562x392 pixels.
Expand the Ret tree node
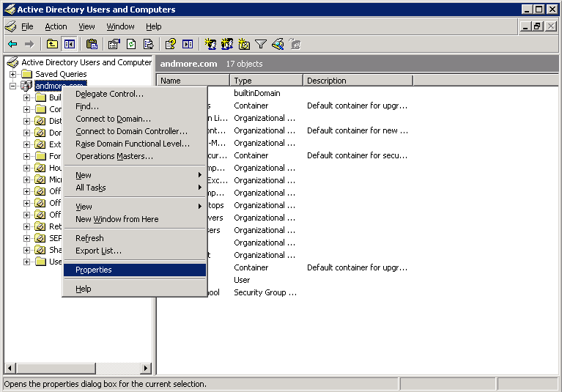click(26, 226)
